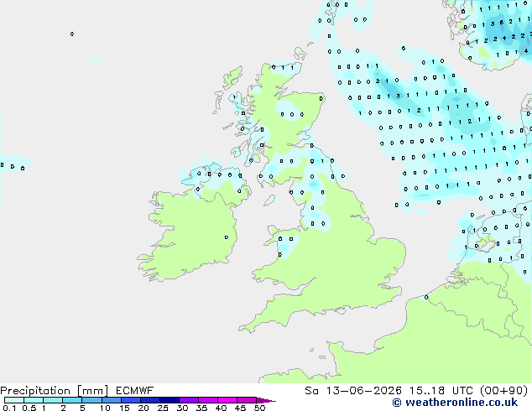Screen dimensions: 532x411
Task: Click the 0.5 legend scale label
Action: 29,408
